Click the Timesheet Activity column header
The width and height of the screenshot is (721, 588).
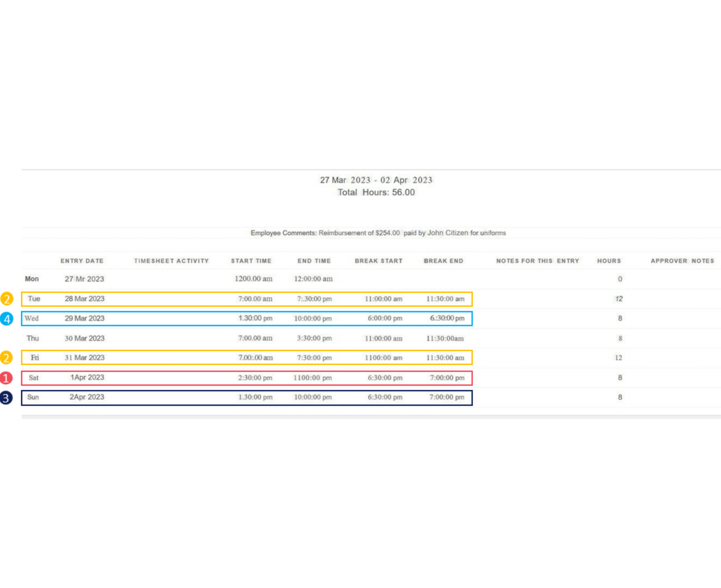(x=171, y=261)
